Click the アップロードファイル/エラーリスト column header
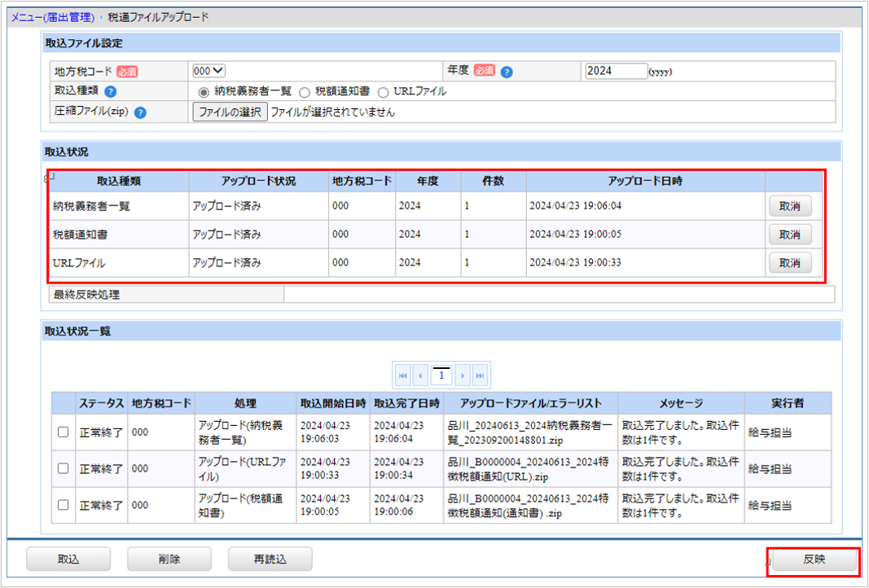Viewport: 869px width, 588px height. coord(531,403)
